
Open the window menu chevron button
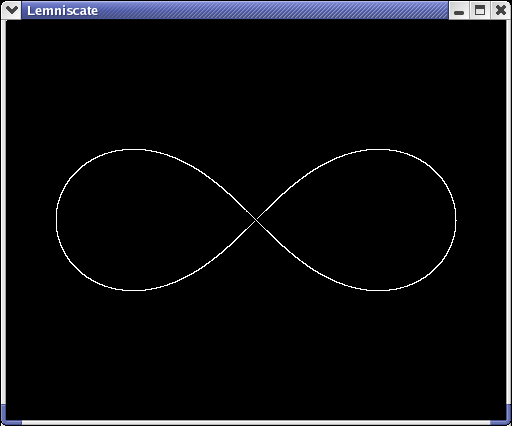tap(11, 10)
